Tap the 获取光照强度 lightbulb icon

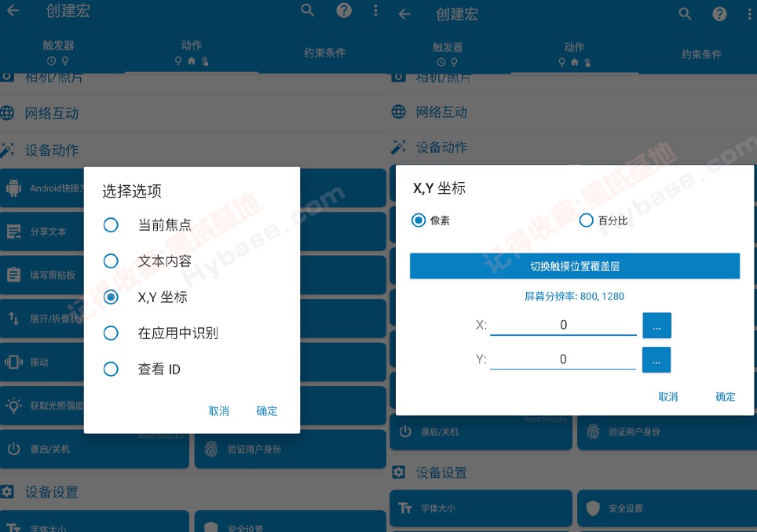click(x=13, y=406)
